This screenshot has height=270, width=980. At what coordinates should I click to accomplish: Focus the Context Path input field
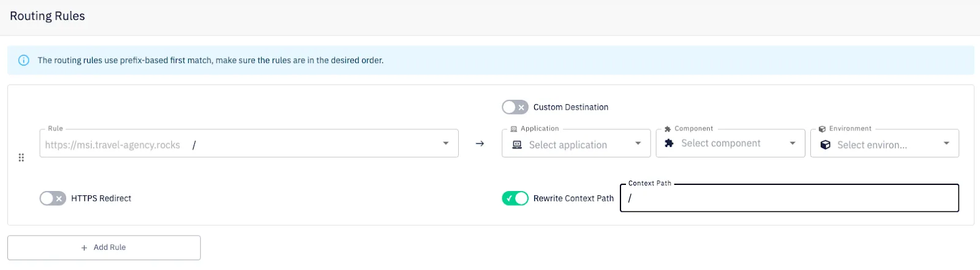(x=790, y=198)
